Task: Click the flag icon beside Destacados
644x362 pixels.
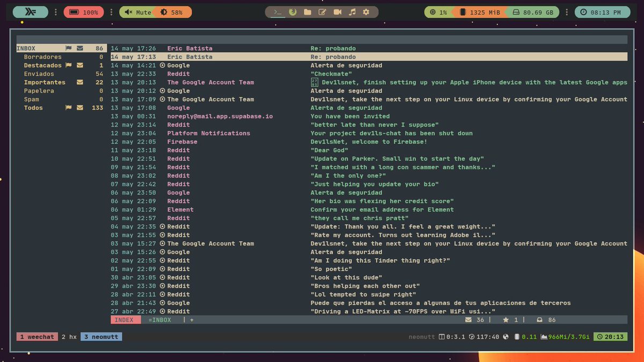Action: point(69,65)
